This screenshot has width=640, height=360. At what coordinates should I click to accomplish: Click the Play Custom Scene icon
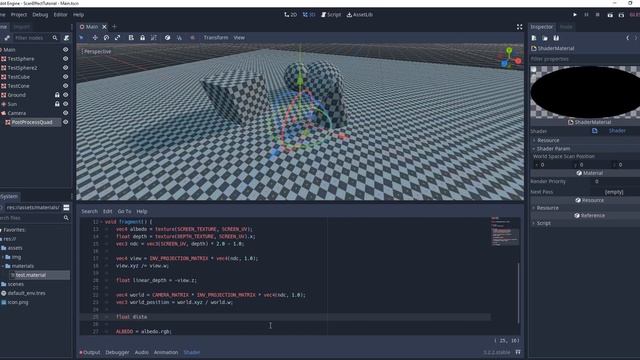(621, 15)
